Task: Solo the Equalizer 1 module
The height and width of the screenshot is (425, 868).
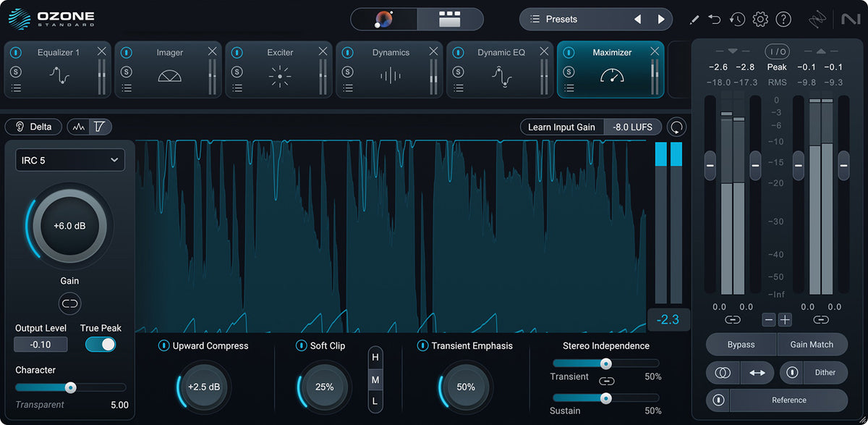Action: click(x=17, y=72)
